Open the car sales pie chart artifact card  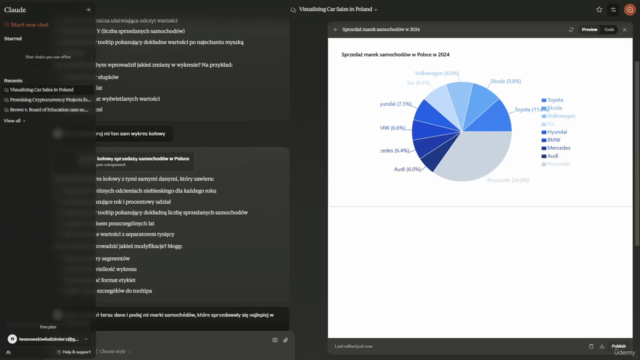click(124, 161)
